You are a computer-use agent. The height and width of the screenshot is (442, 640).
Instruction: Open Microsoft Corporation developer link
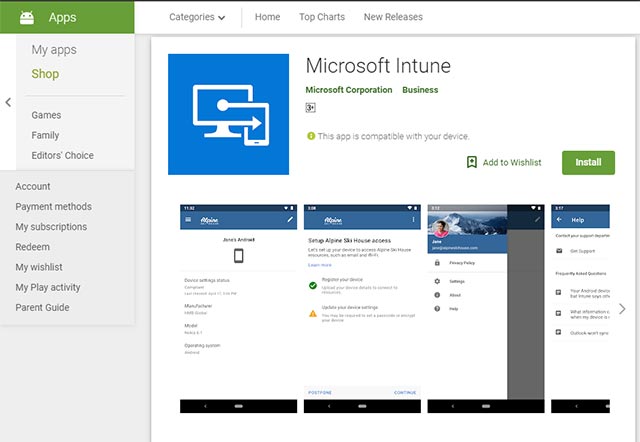click(349, 90)
